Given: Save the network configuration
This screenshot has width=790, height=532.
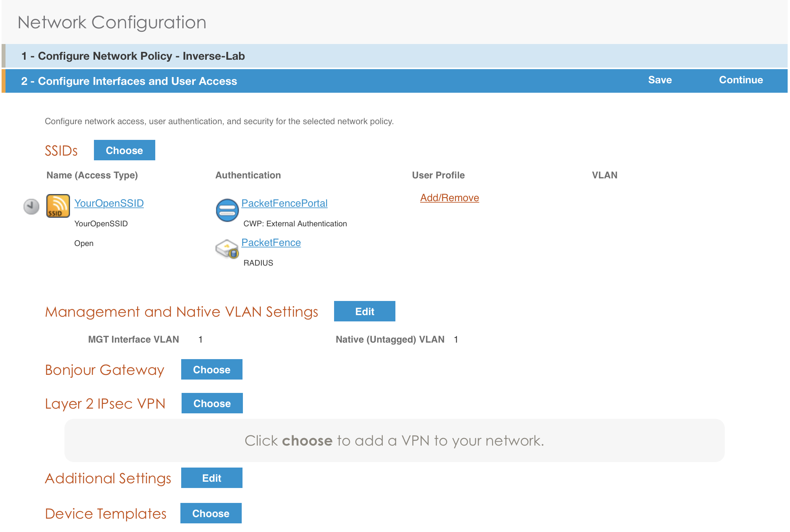Looking at the screenshot, I should point(660,80).
